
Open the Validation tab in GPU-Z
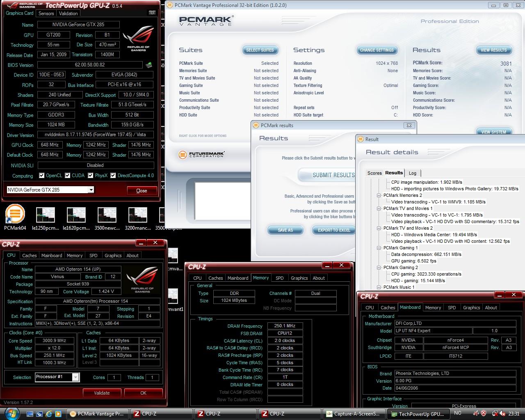tap(68, 14)
